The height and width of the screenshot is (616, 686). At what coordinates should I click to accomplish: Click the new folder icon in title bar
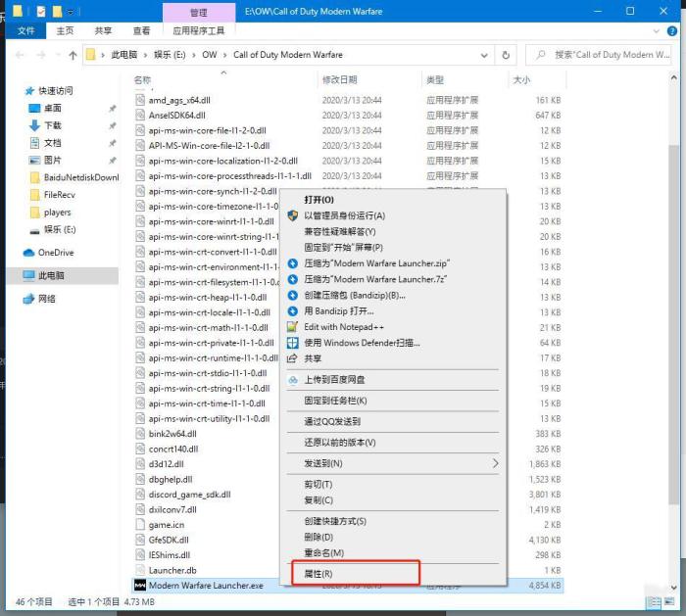(x=57, y=12)
